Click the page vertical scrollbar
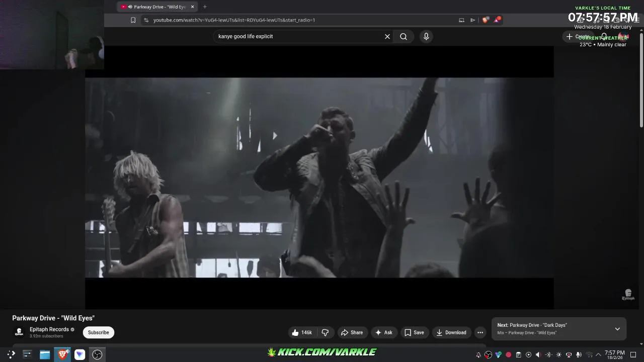This screenshot has height=362, width=644. click(641, 80)
